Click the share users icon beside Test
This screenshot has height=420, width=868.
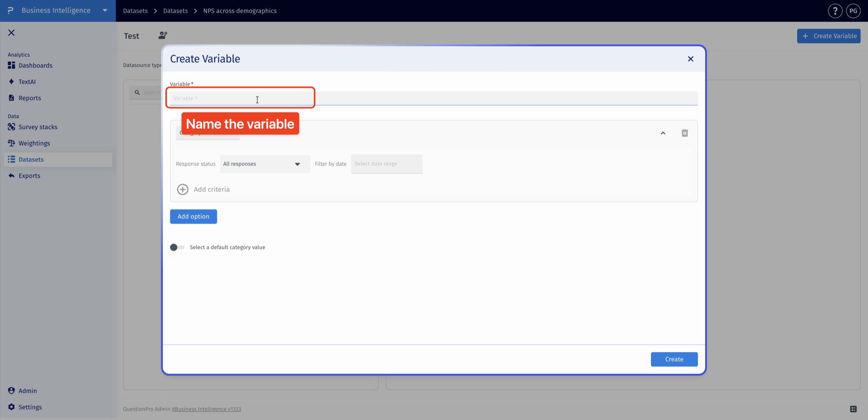tap(163, 36)
